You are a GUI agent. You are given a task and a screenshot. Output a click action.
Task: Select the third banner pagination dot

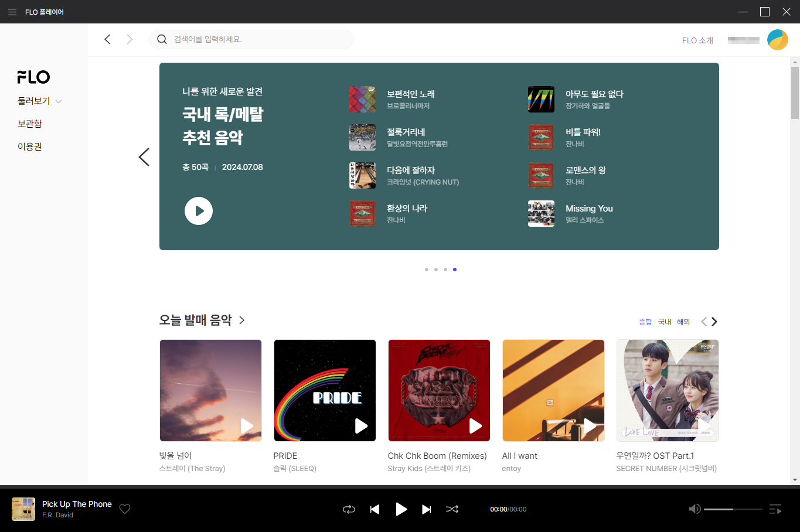coord(445,270)
